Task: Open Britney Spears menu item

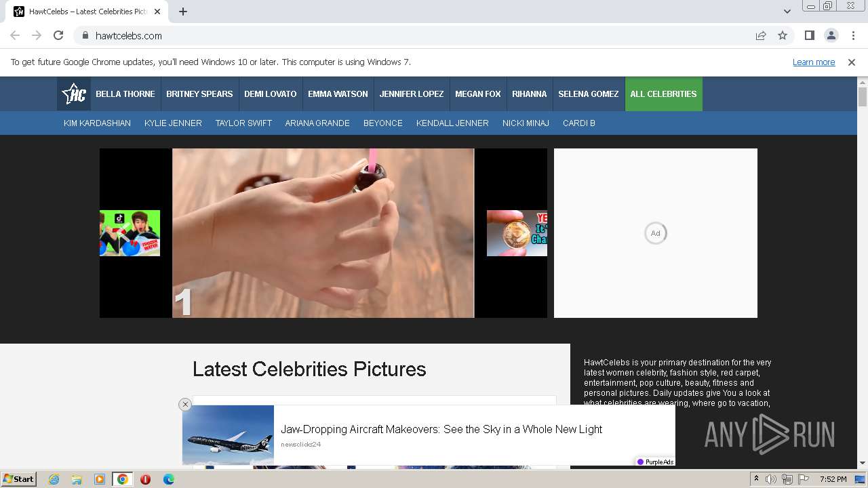Action: (x=199, y=94)
